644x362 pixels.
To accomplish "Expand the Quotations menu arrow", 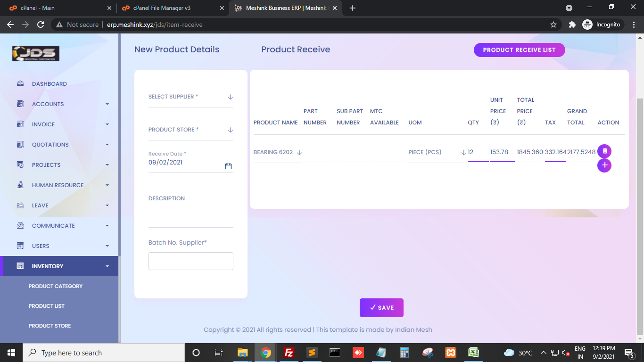I will pos(107,145).
